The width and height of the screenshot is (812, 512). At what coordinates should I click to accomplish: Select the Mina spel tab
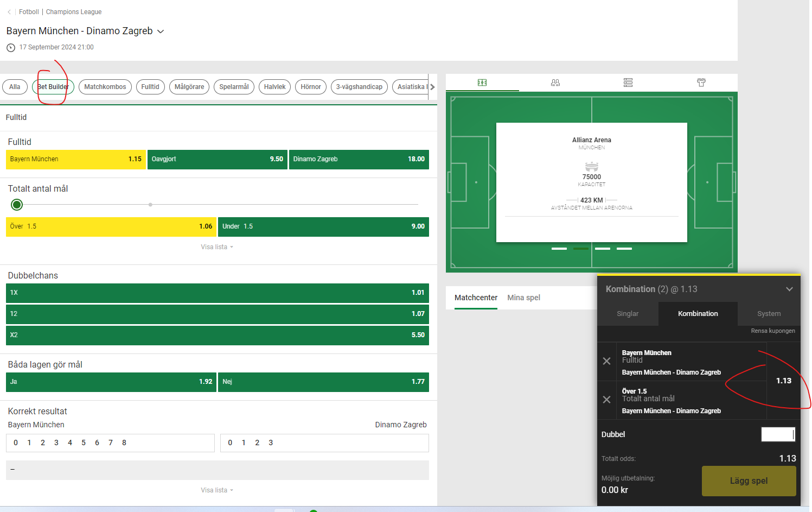pos(523,298)
